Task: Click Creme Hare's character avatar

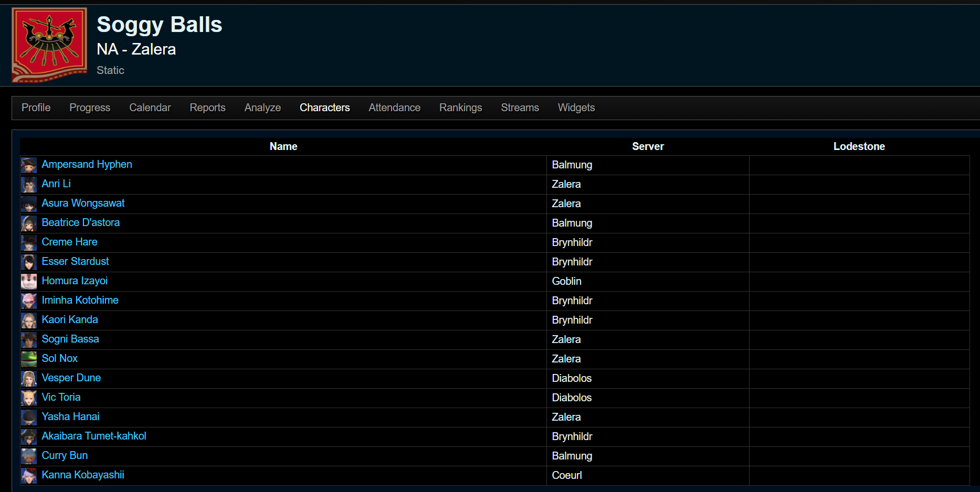Action: pyautogui.click(x=29, y=243)
